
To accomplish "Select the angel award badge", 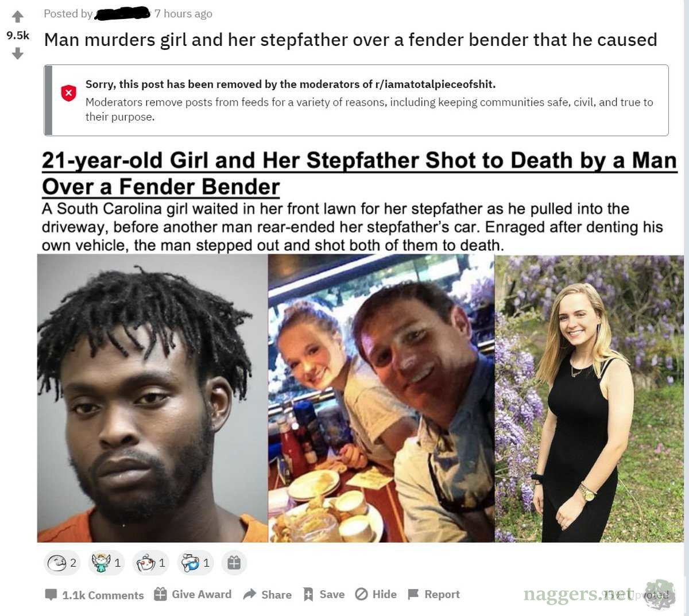I will pyautogui.click(x=106, y=563).
